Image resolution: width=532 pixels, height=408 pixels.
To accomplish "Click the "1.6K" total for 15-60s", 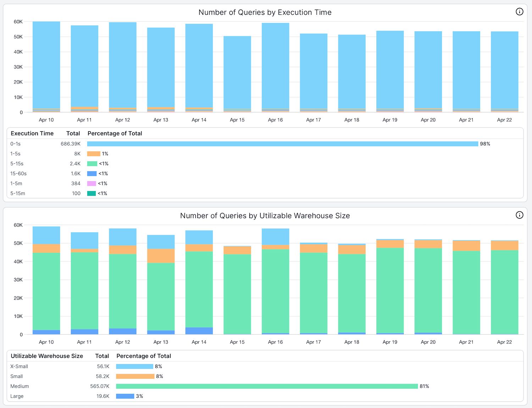I will coord(76,174).
